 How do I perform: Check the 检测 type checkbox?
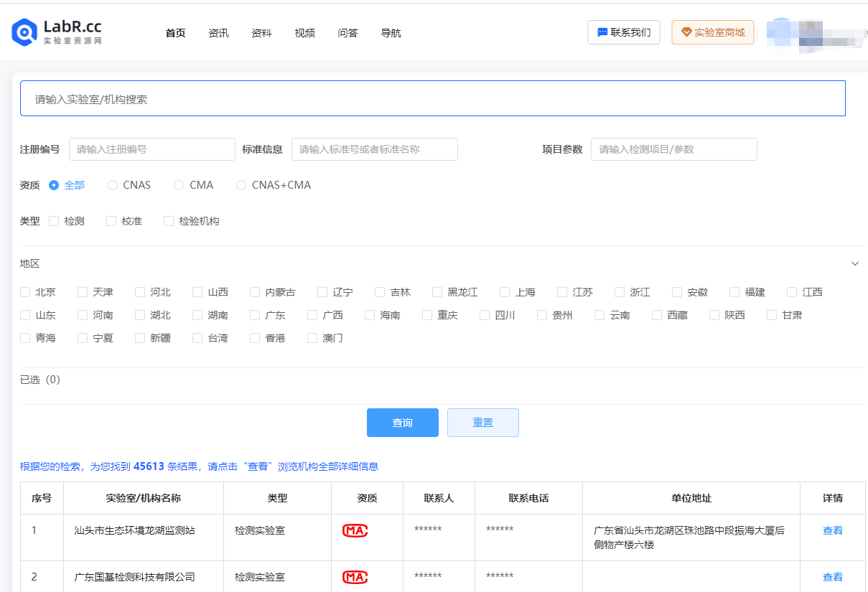pos(54,221)
